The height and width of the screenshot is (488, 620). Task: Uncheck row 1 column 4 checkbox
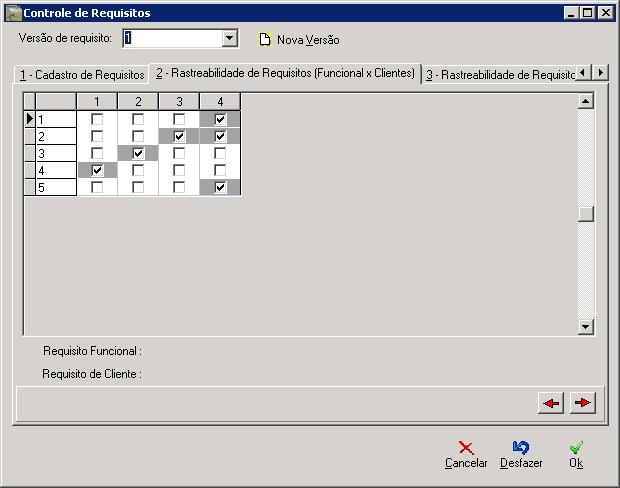point(220,119)
